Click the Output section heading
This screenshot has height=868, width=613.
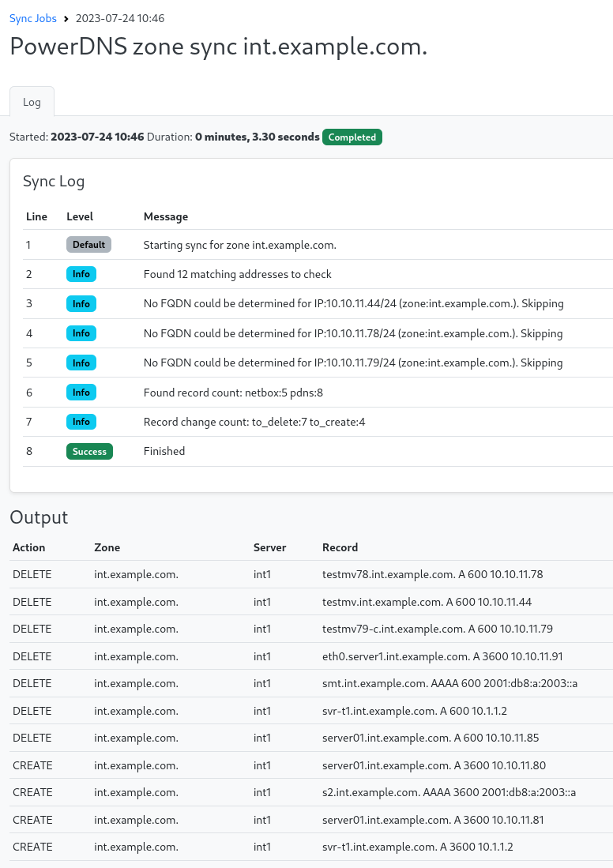click(39, 517)
